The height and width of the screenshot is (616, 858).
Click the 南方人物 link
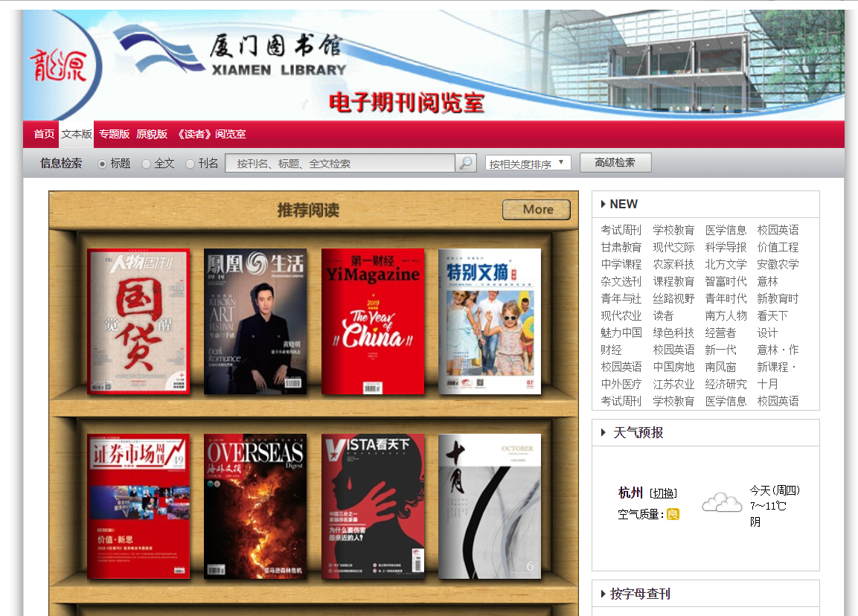(x=726, y=315)
